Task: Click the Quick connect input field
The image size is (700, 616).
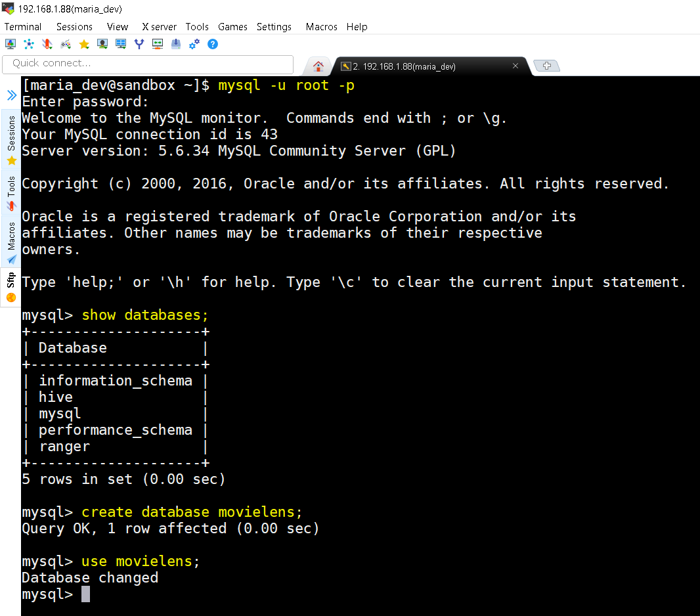Action: tap(148, 64)
